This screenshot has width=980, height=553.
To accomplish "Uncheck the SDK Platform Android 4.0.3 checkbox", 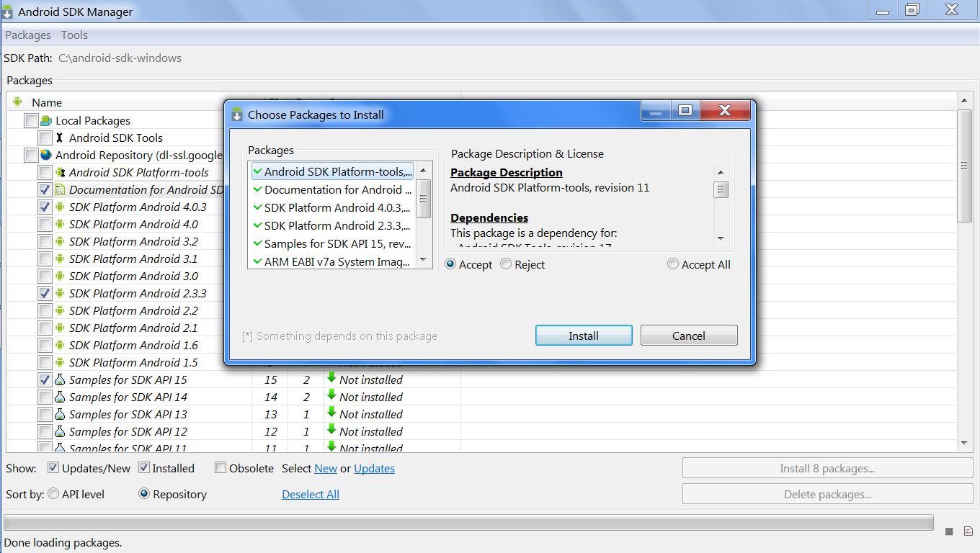I will [x=45, y=207].
